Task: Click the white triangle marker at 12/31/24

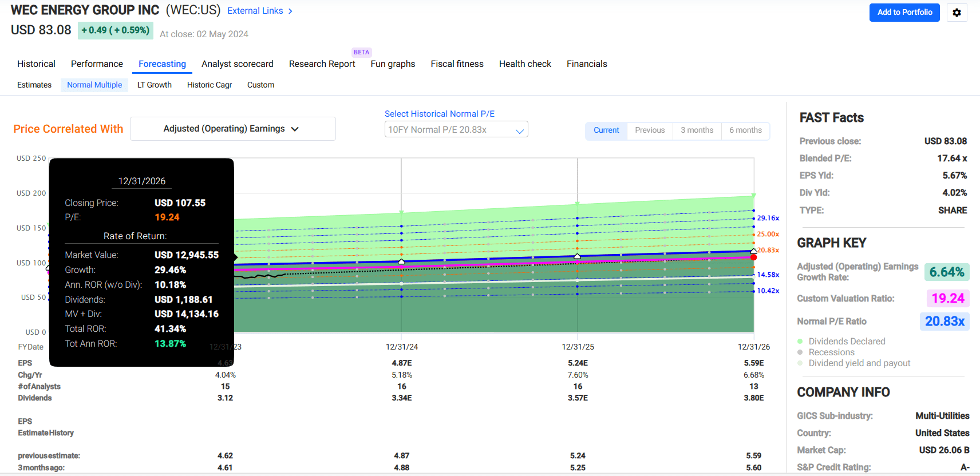Action: pos(401,261)
